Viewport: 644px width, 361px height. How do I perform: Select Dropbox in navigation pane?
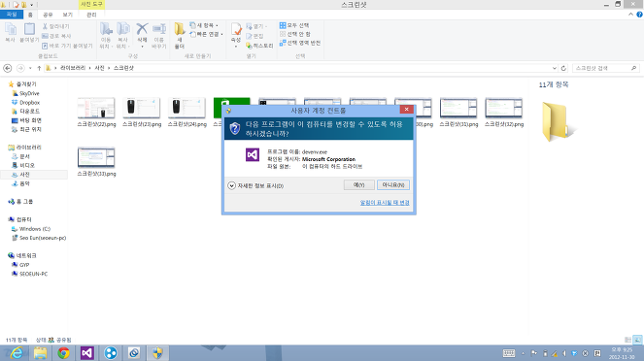point(25,103)
